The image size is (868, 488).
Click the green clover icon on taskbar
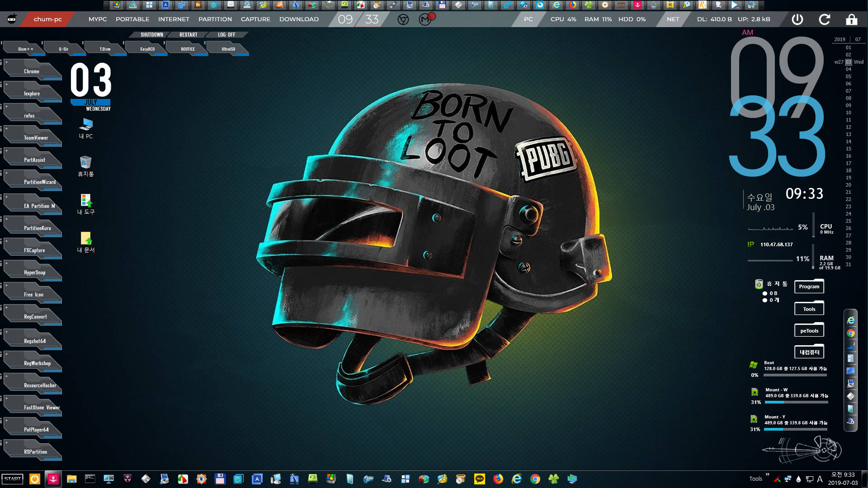[554, 479]
